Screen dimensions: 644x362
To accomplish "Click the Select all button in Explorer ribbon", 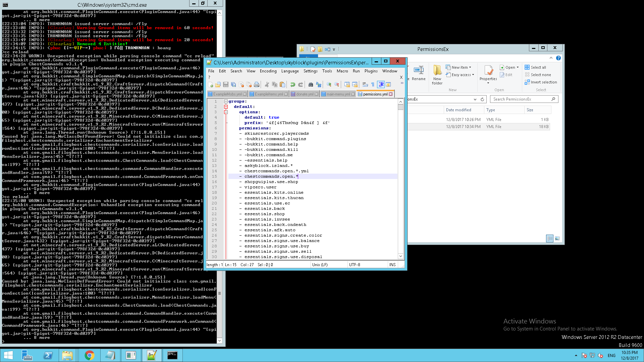I will [x=538, y=67].
